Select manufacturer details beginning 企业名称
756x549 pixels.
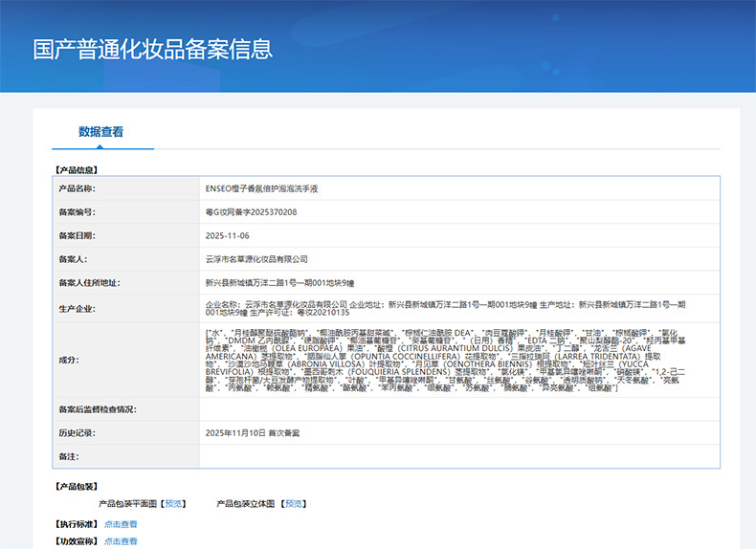(446, 309)
